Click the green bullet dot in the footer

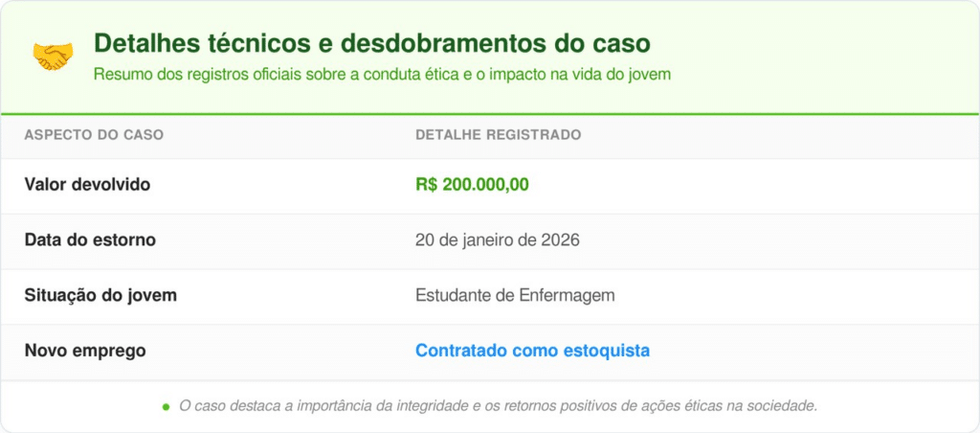[x=166, y=407]
